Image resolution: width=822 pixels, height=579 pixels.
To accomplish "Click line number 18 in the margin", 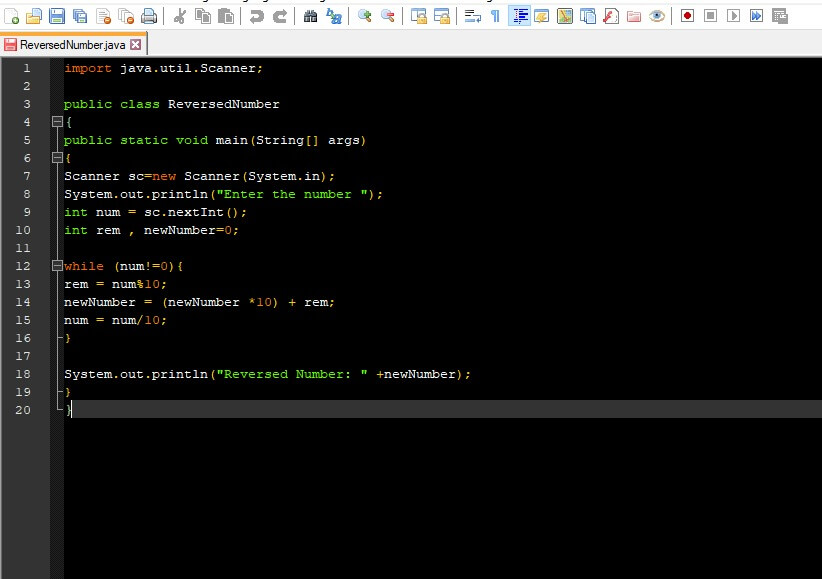I will [x=23, y=374].
